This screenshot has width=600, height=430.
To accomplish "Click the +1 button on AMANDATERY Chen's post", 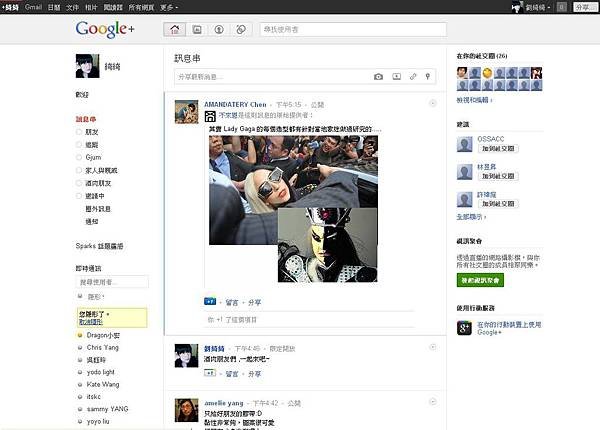I will 210,301.
